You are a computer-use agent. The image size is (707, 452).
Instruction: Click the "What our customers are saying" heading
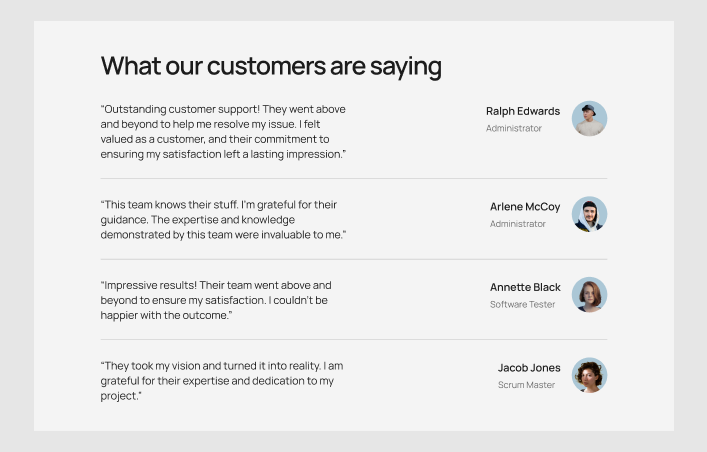tap(271, 66)
